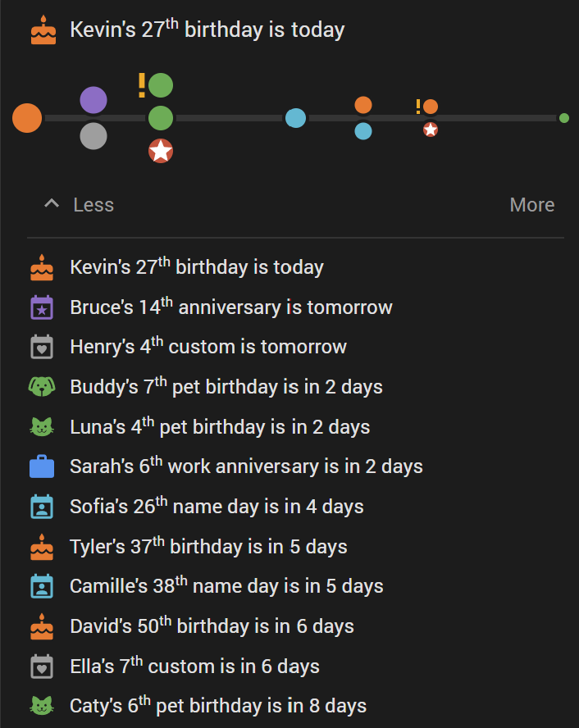Select the purple timeline dot for tomorrow
The width and height of the screenshot is (579, 728).
[x=93, y=100]
